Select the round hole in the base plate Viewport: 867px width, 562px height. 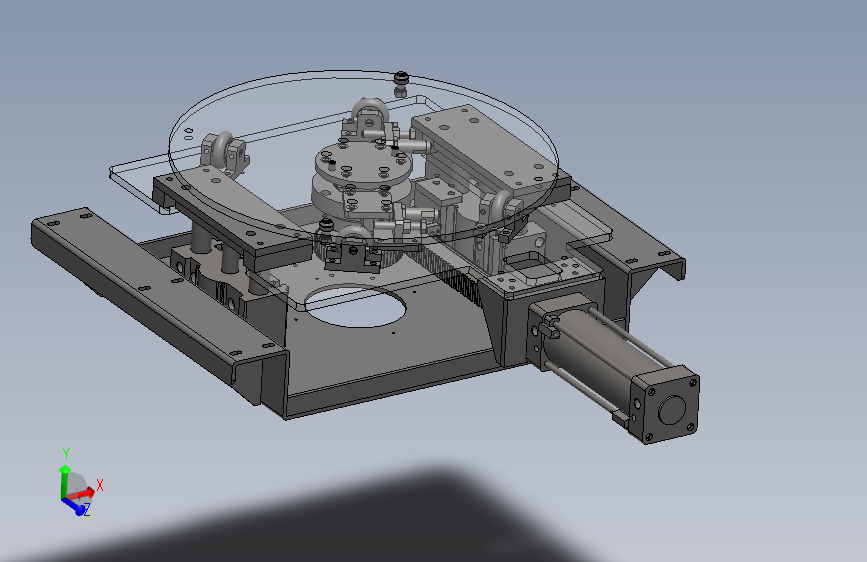(x=356, y=306)
